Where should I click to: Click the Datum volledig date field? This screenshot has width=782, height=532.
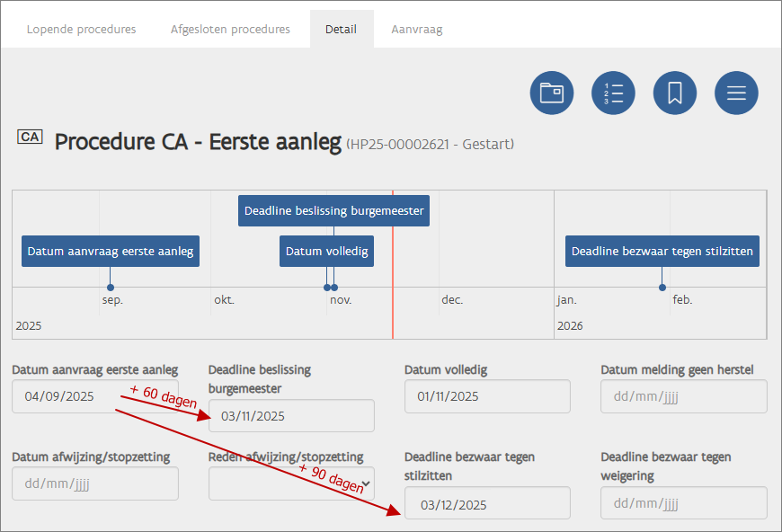[x=487, y=396]
